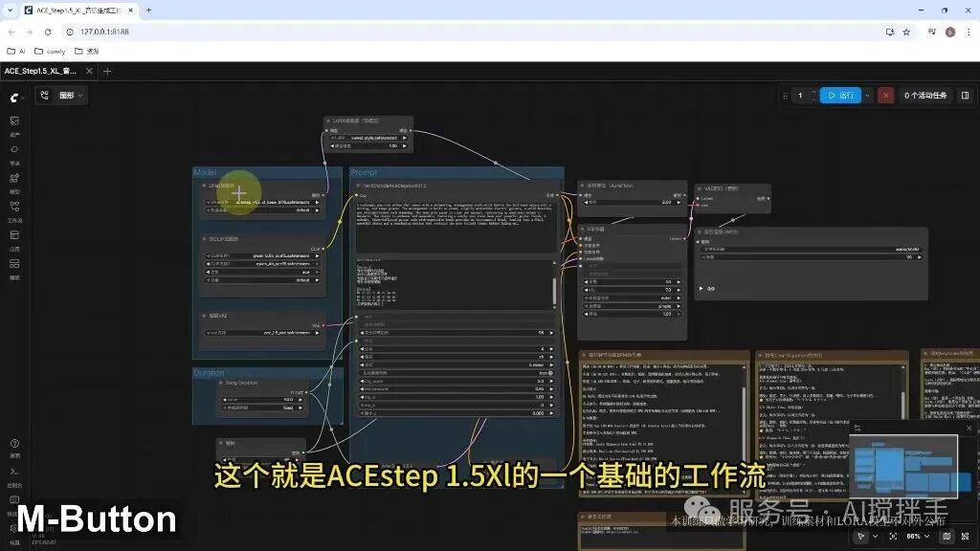Open the comfy bookmarks folder

(50, 52)
